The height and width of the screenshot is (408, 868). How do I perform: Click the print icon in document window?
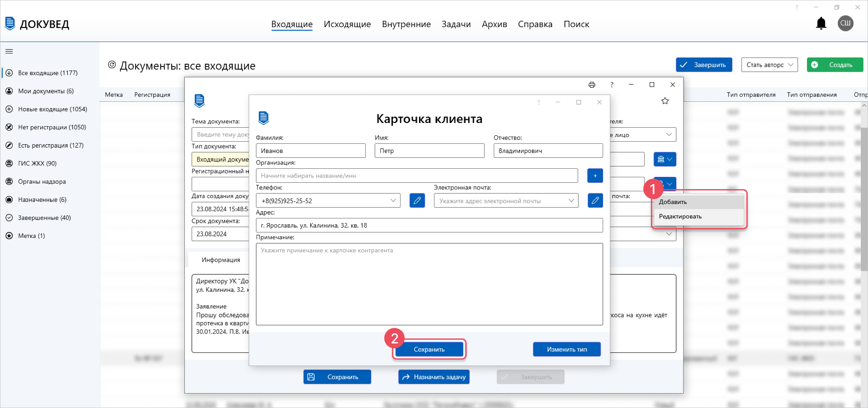coord(592,85)
